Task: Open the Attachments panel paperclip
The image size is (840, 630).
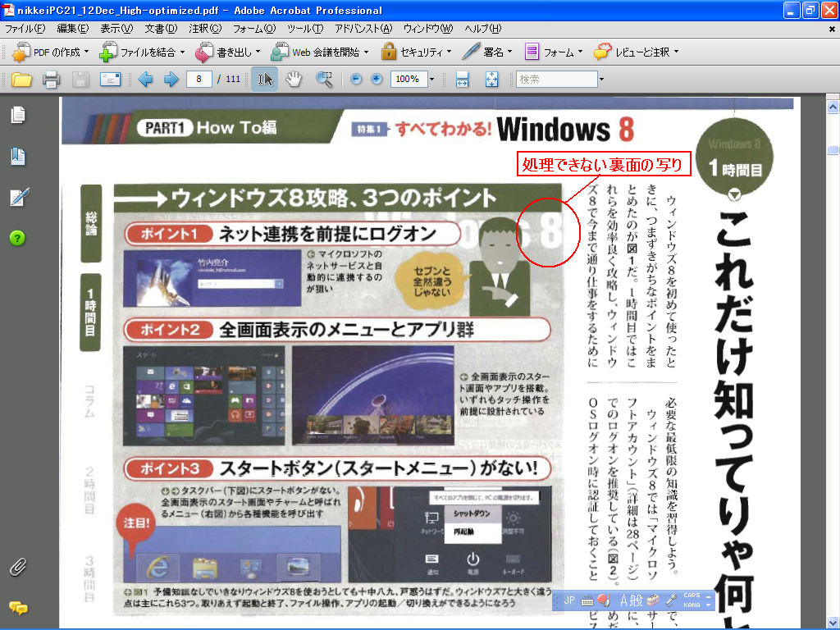Action: pyautogui.click(x=18, y=568)
